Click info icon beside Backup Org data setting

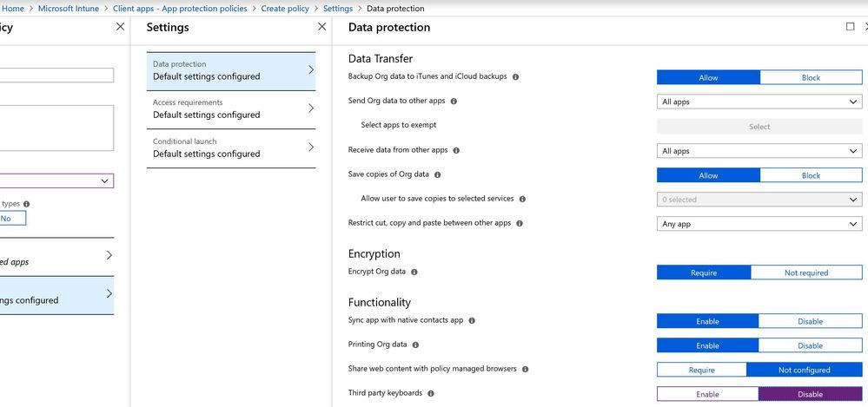(516, 77)
